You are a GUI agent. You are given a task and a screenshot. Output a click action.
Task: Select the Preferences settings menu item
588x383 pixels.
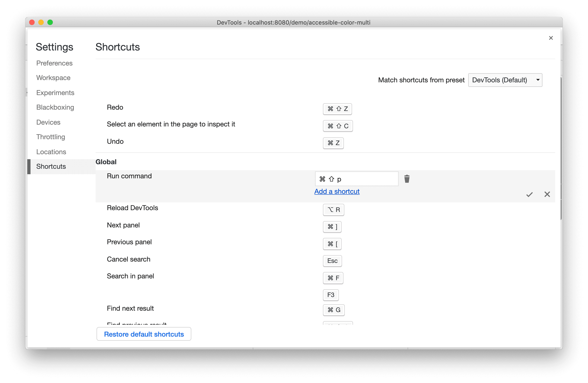(x=54, y=63)
